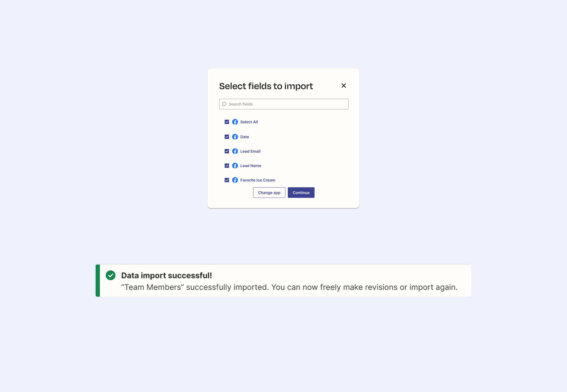
Task: Uncheck the Favorite Ice Cream checkbox
Action: tap(227, 180)
